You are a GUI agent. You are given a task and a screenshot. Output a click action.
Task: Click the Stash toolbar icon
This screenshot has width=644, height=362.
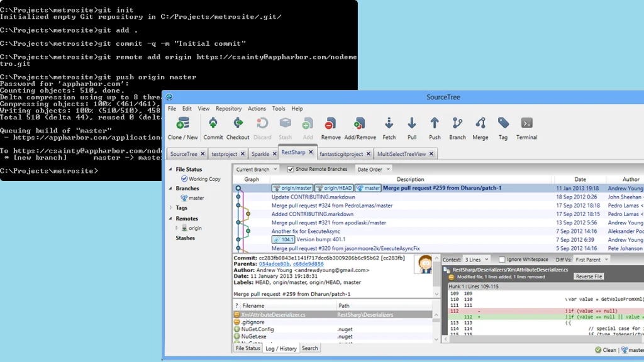(285, 124)
